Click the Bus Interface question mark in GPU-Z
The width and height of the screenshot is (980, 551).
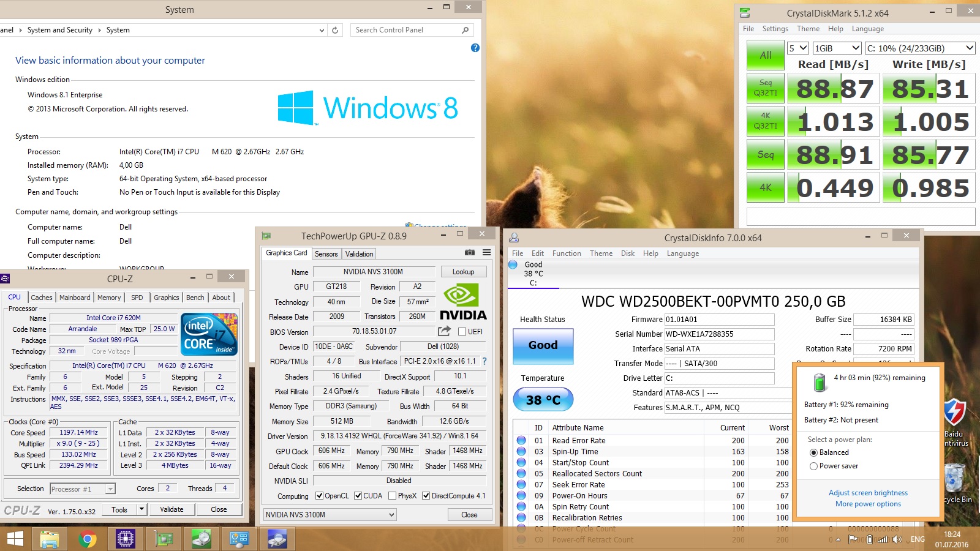pos(484,361)
